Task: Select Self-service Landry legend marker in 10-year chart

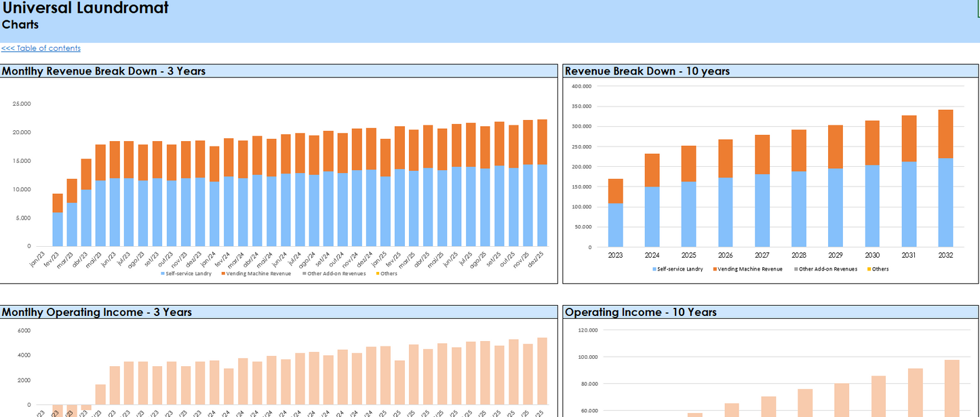Action: click(x=654, y=269)
